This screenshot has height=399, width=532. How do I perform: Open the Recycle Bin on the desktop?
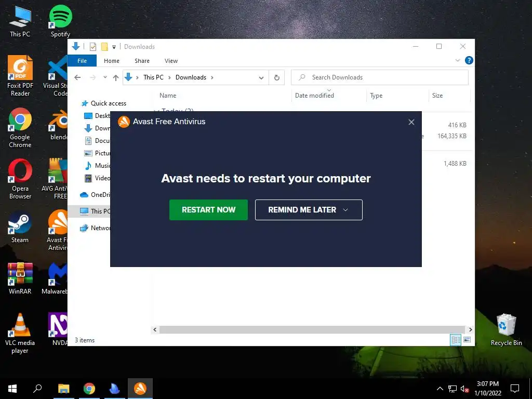tap(506, 330)
